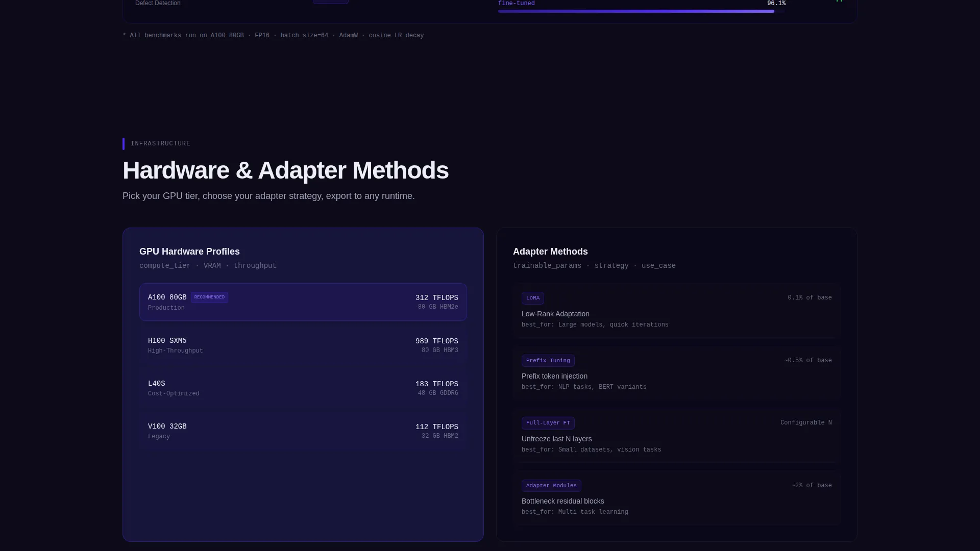Click the GPU Hardware Profiles heading
This screenshot has height=551, width=980.
click(189, 252)
